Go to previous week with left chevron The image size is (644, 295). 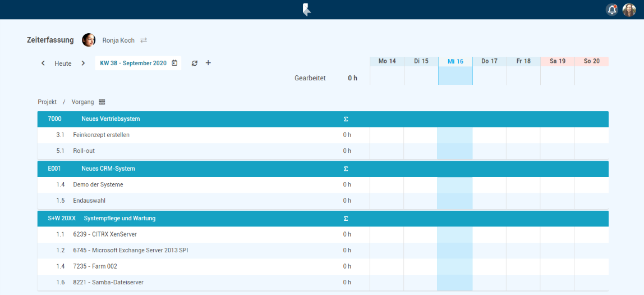[43, 63]
